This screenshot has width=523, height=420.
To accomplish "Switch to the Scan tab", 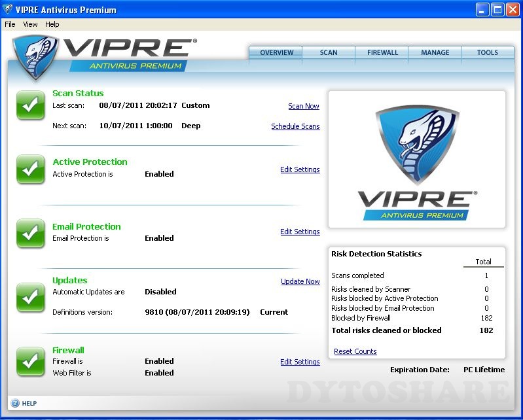I will pos(329,53).
